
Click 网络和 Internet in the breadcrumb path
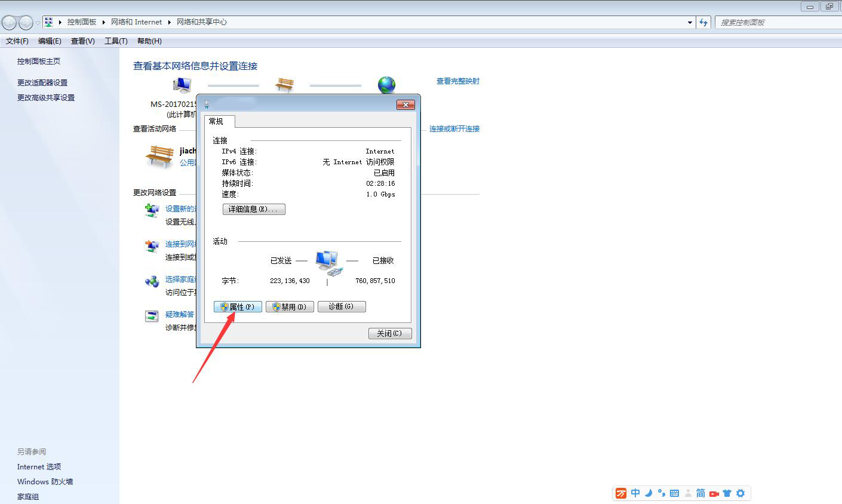click(x=137, y=22)
